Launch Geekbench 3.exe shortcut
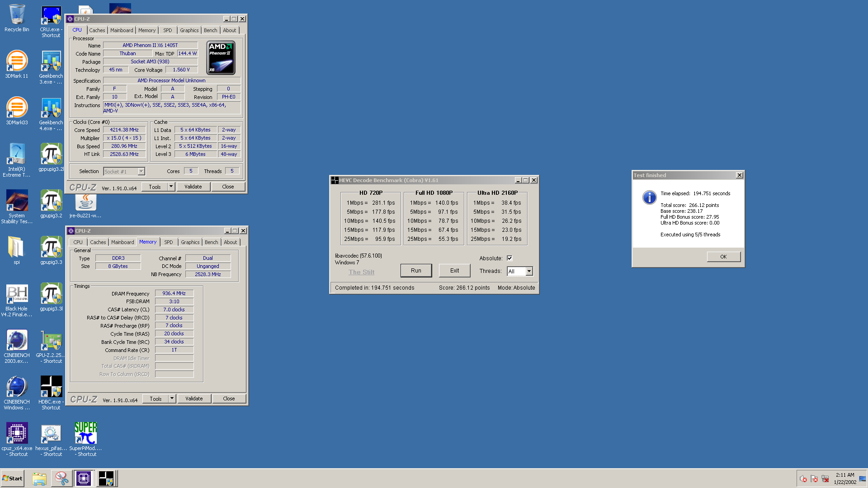The width and height of the screenshot is (868, 488). [51, 67]
